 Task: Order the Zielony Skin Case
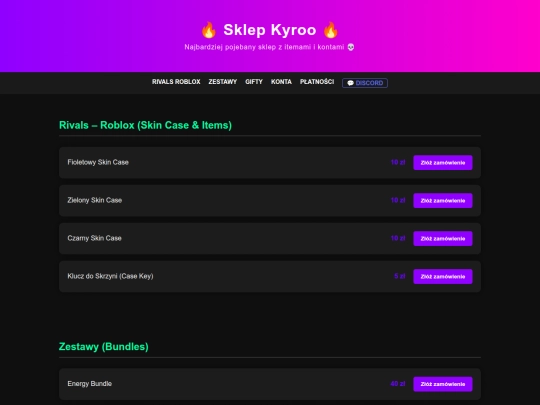[443, 200]
